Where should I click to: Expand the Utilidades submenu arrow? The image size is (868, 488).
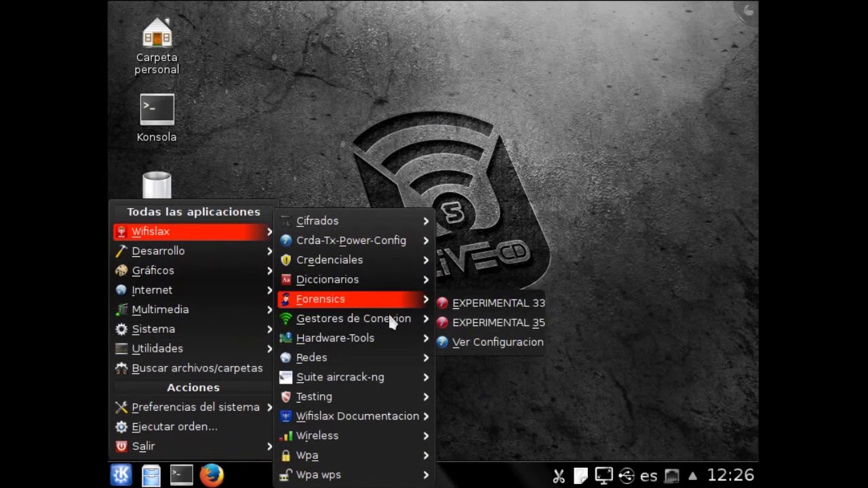[269, 348]
